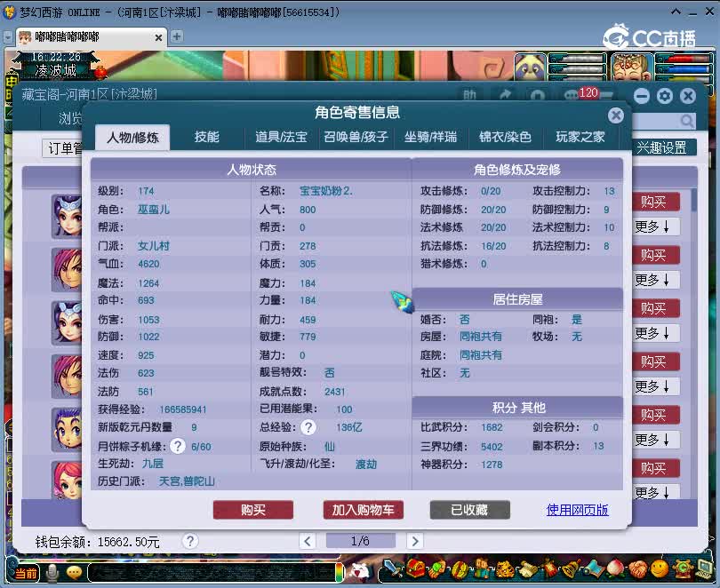Close the 嘟嘟睹嘟嘟嘟 tab
This screenshot has width=720, height=588.
point(158,37)
